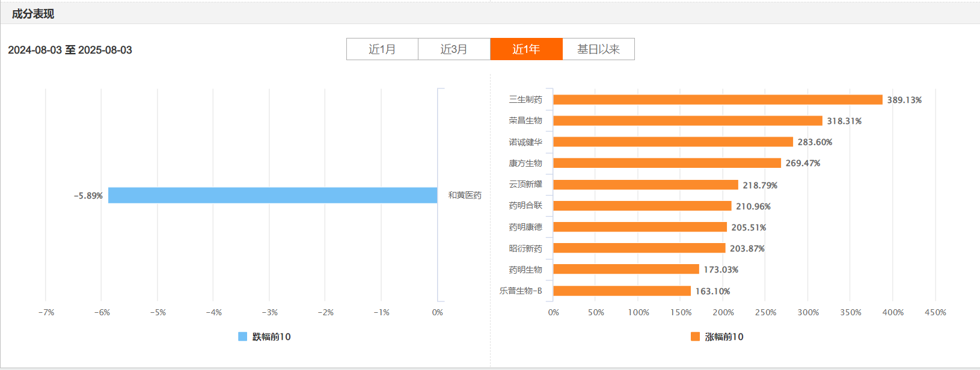Click the 283.60% value label
The image size is (980, 370).
tap(815, 143)
